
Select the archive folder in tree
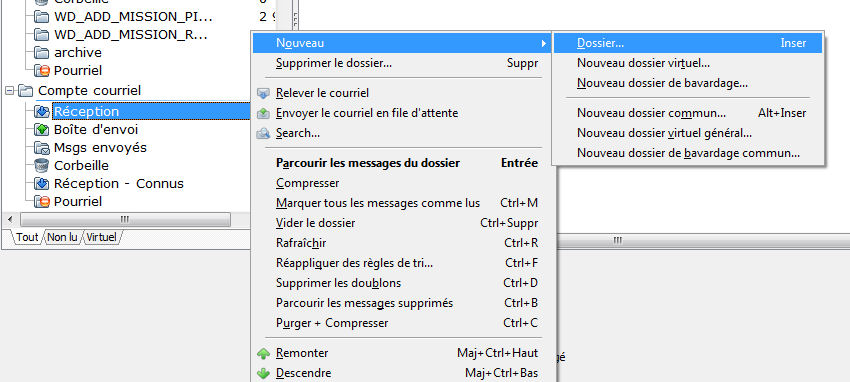click(x=78, y=53)
